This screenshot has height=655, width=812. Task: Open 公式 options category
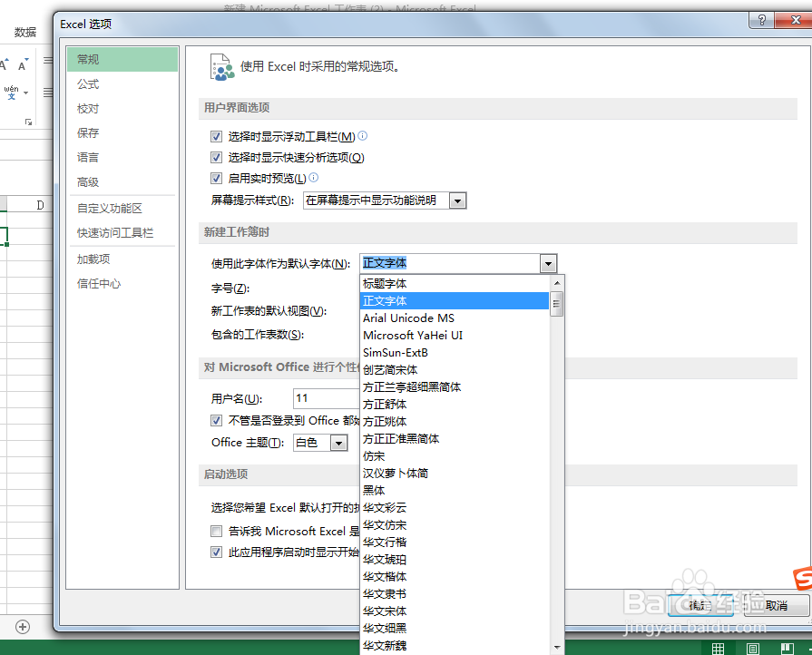tap(122, 83)
